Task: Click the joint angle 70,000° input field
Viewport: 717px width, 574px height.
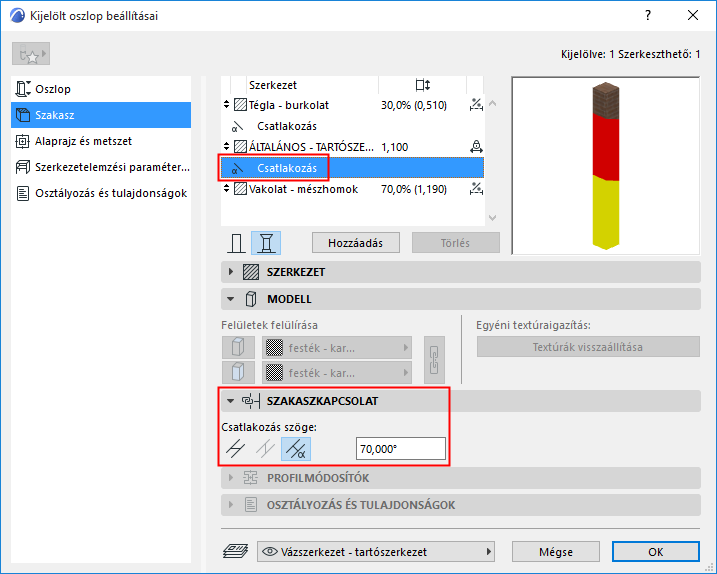Action: (401, 449)
